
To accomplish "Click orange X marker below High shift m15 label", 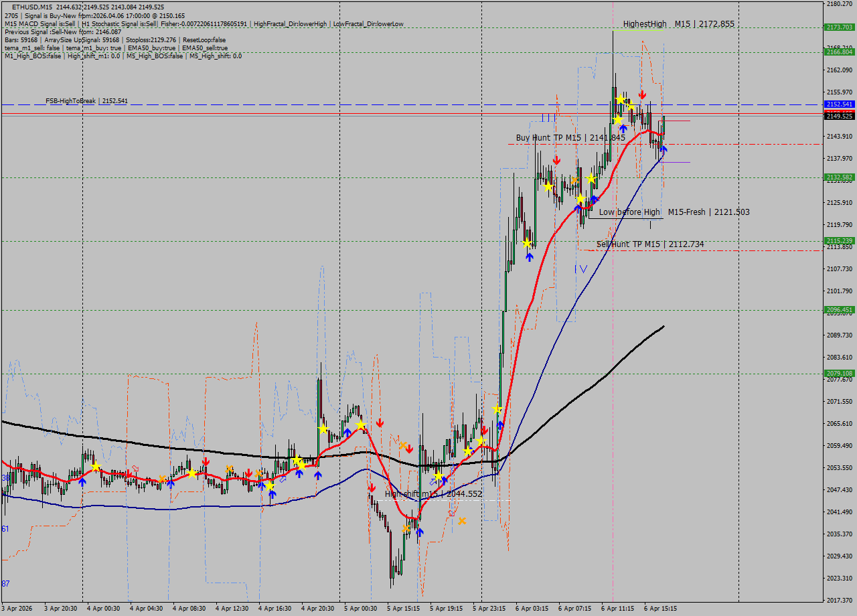I will coord(462,520).
